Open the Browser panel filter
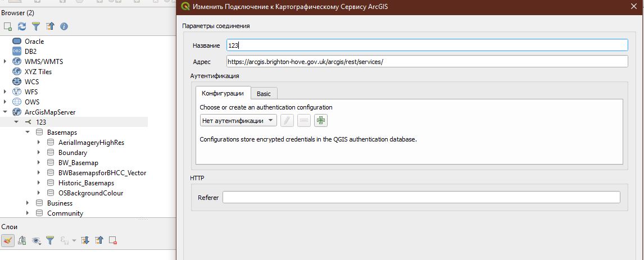Screen dimensions: 644x260 pos(36,27)
